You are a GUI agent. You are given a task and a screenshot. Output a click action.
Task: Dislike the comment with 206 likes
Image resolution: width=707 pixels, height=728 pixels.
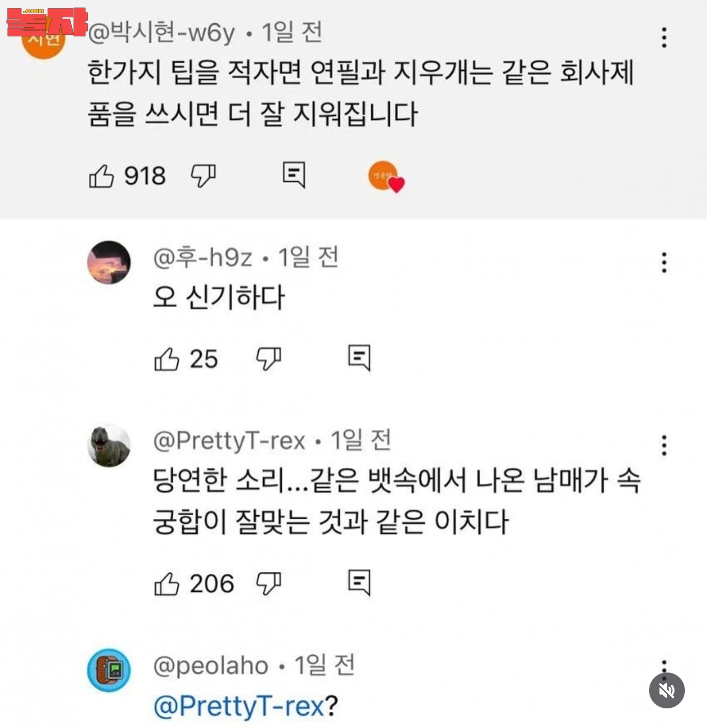(269, 584)
